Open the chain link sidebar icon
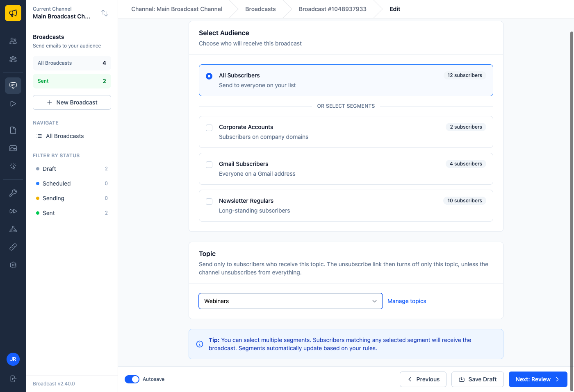 point(13,247)
